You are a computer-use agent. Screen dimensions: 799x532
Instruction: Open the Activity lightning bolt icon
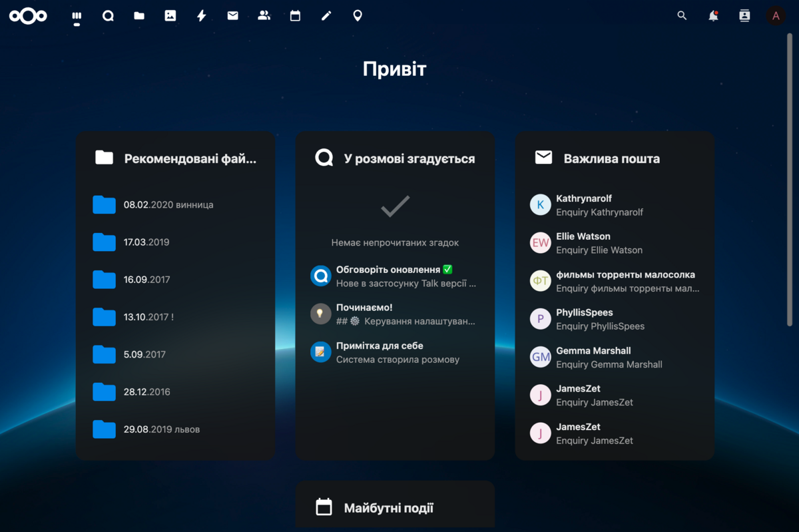(x=202, y=16)
